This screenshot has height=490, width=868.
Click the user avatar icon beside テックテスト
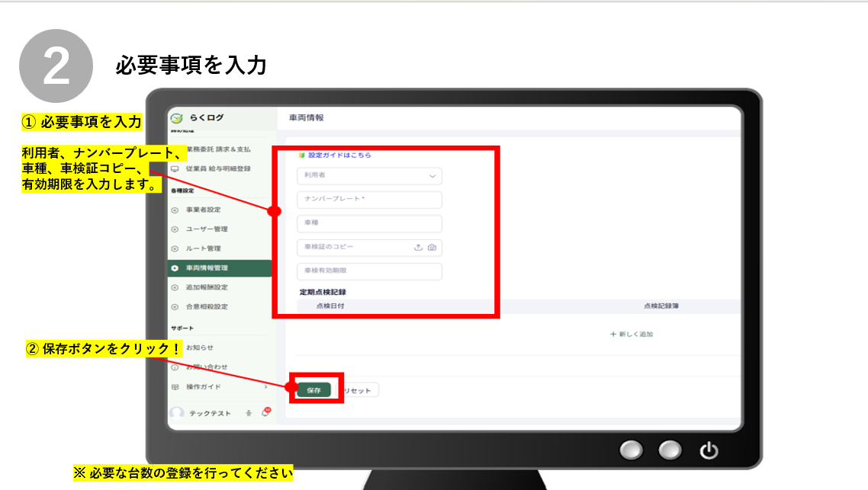pyautogui.click(x=176, y=412)
